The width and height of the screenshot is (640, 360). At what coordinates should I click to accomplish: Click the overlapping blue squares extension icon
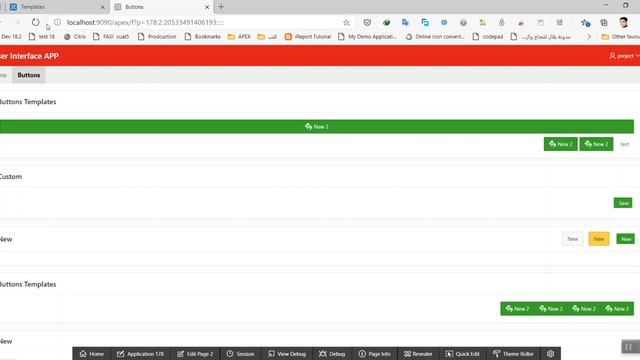(x=425, y=22)
